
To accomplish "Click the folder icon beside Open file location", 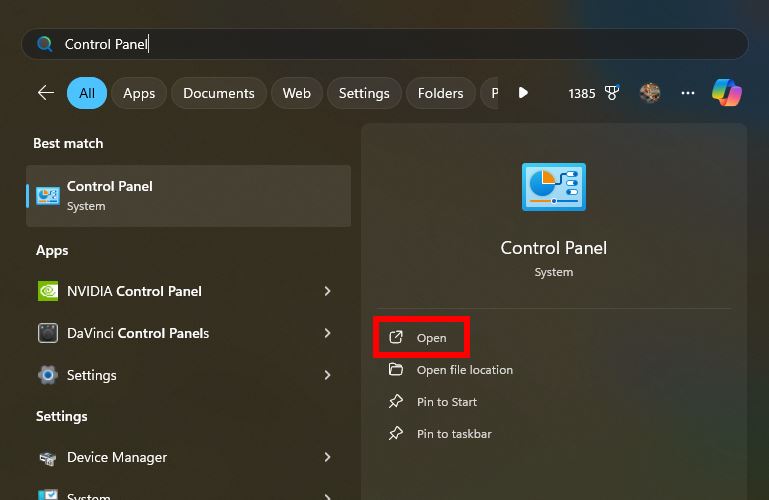I will (396, 369).
